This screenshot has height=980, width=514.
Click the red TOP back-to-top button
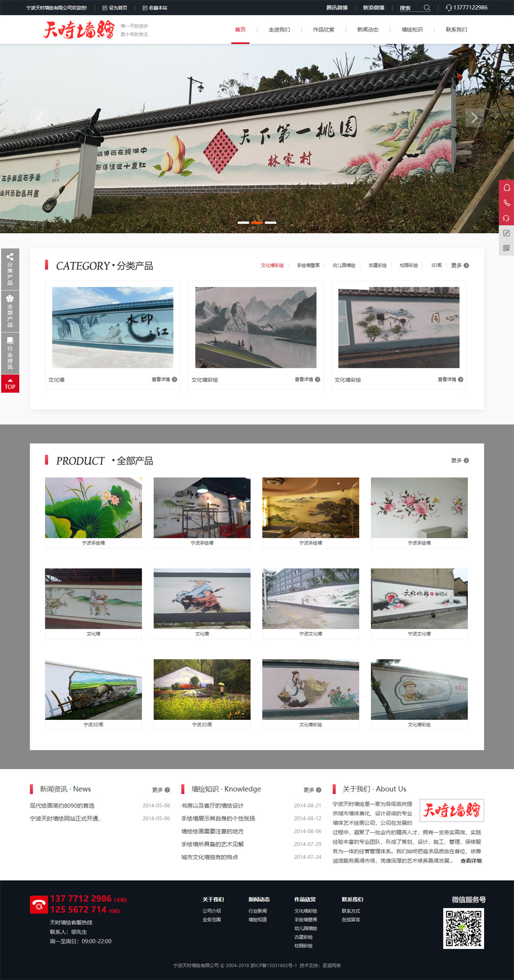click(10, 383)
